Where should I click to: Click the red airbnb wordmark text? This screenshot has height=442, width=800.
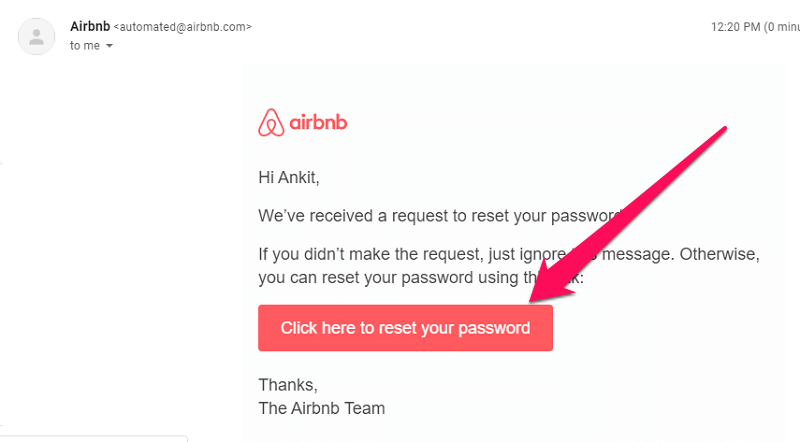318,122
